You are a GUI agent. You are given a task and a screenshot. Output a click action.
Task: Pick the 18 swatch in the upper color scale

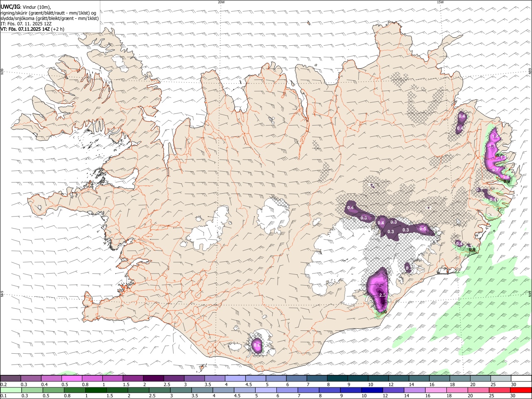pos(460,378)
